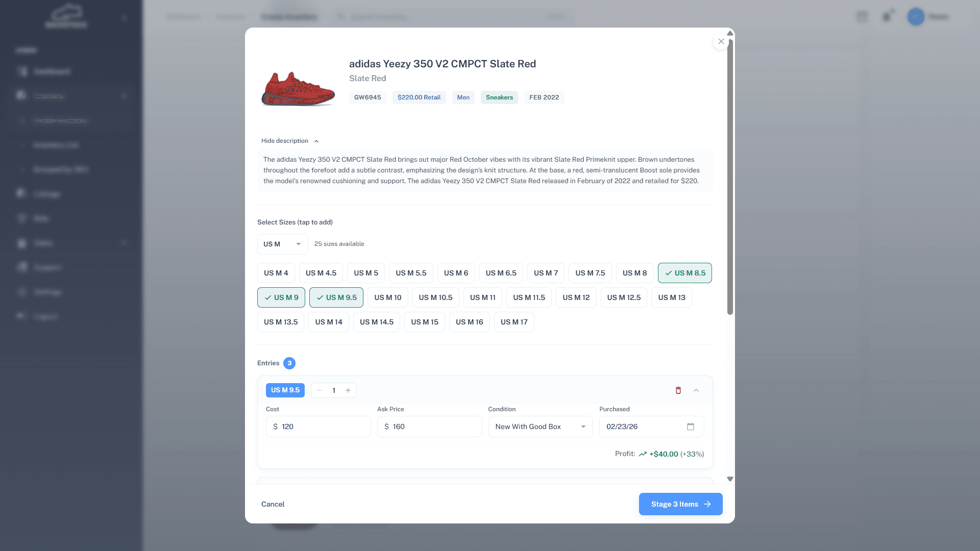The height and width of the screenshot is (551, 980).
Task: Open the Condition dropdown
Action: (540, 427)
